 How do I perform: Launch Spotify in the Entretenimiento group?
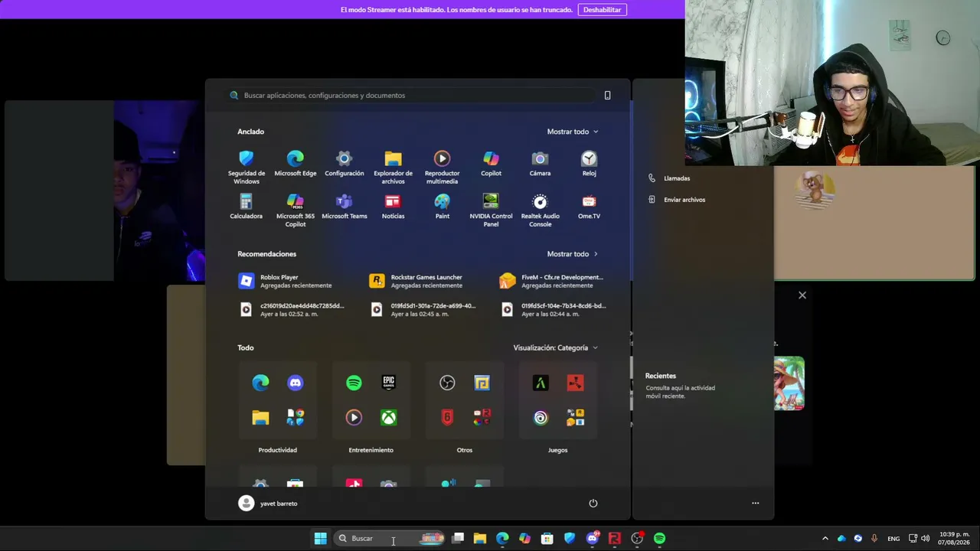354,383
